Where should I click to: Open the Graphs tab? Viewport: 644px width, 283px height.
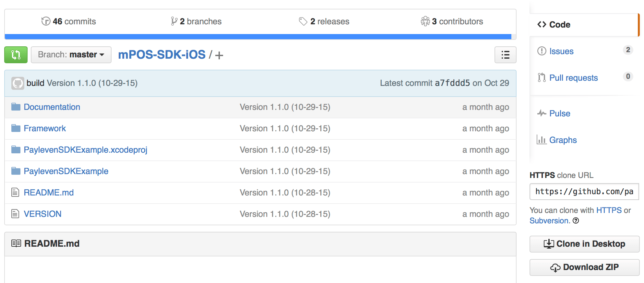(x=563, y=140)
